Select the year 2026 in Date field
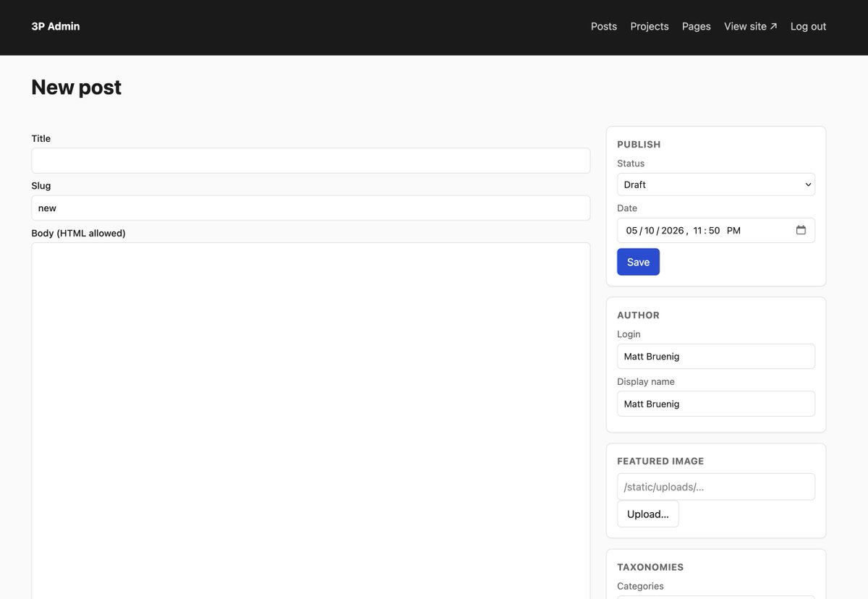This screenshot has width=868, height=599. (673, 230)
